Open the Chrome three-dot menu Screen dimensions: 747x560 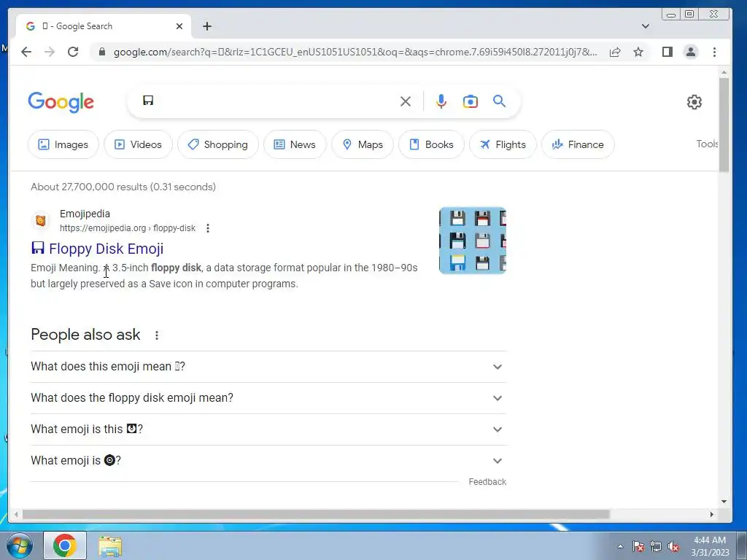(x=714, y=52)
